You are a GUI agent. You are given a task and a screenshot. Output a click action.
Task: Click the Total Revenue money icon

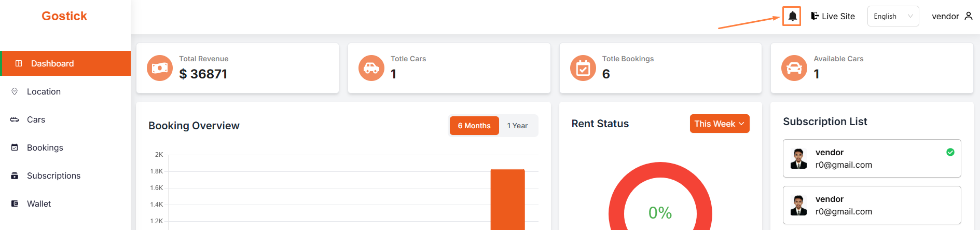coord(160,68)
